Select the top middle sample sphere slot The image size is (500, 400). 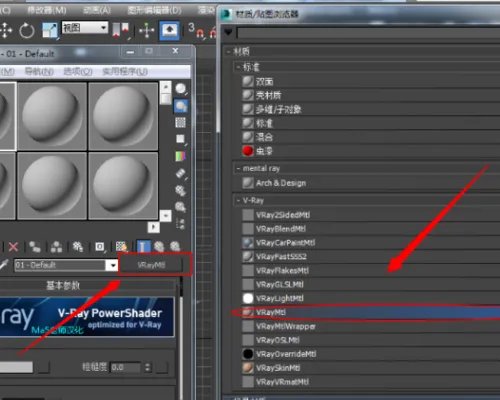click(52, 116)
